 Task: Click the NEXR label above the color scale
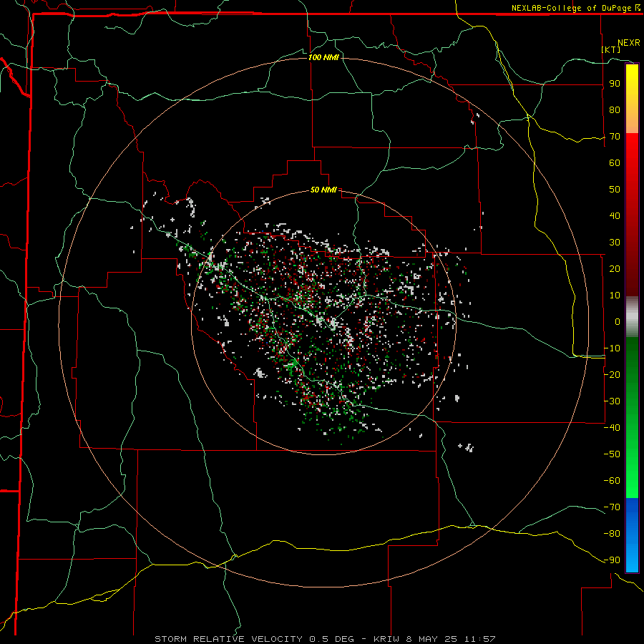(x=629, y=43)
